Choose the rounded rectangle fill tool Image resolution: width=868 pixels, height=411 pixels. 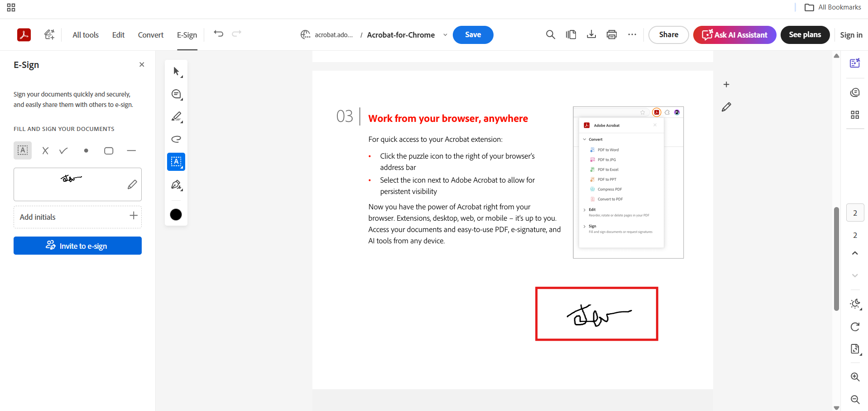coord(109,151)
